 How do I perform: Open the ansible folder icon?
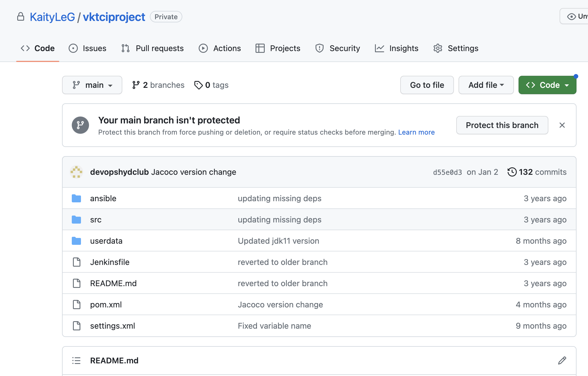pos(76,198)
